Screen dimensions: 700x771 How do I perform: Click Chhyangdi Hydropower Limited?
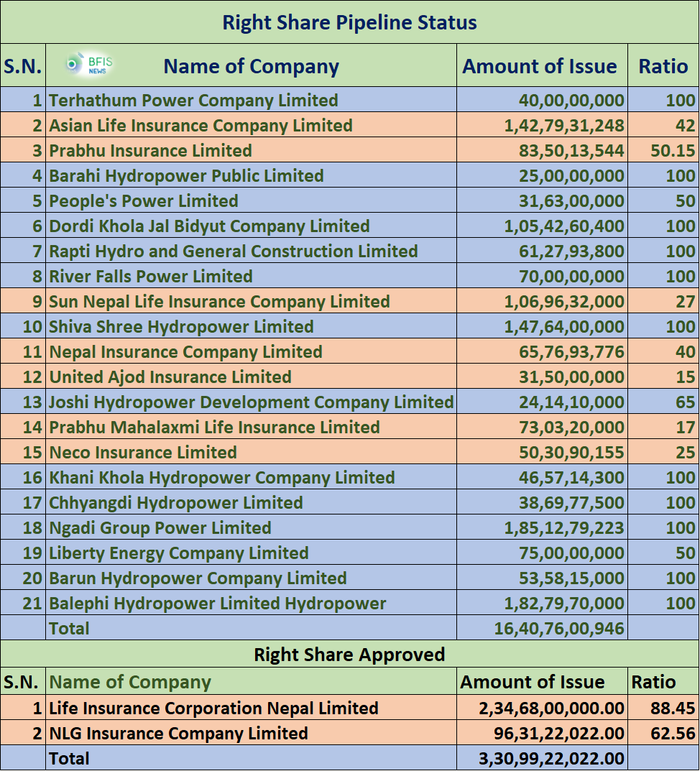click(x=175, y=502)
